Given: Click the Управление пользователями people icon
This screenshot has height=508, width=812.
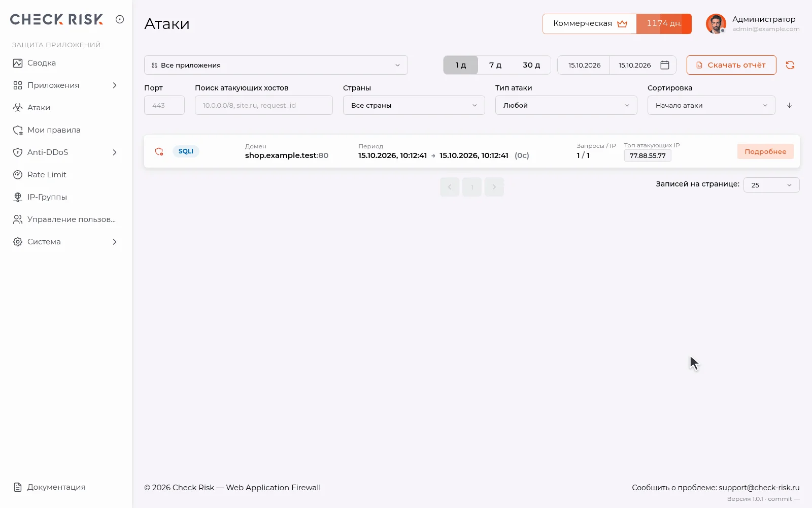Looking at the screenshot, I should click(18, 219).
